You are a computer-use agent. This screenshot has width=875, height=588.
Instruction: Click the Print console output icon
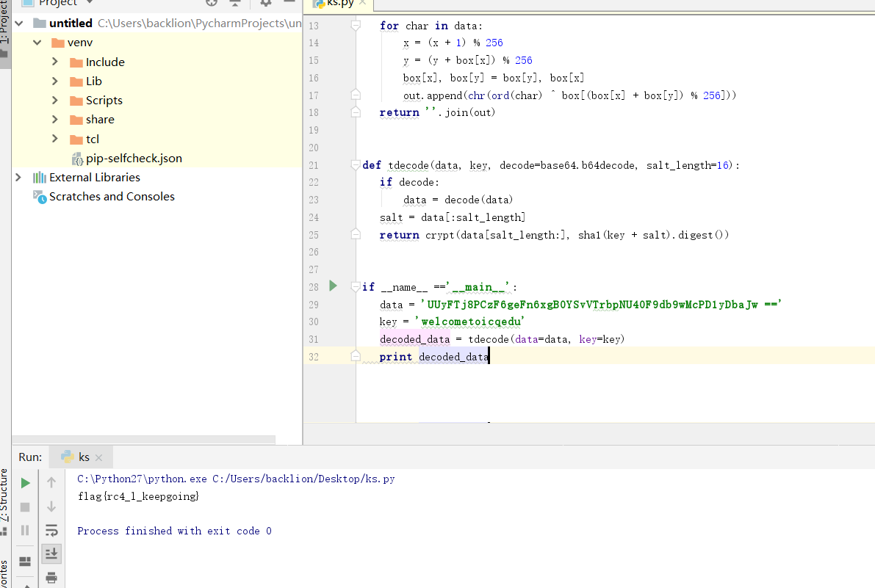tap(51, 578)
